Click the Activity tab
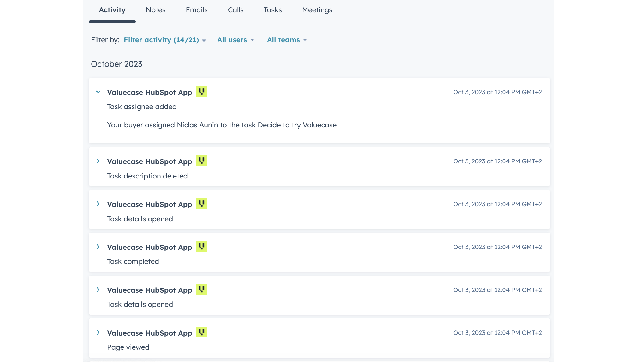This screenshot has height=362, width=644. pyautogui.click(x=112, y=10)
